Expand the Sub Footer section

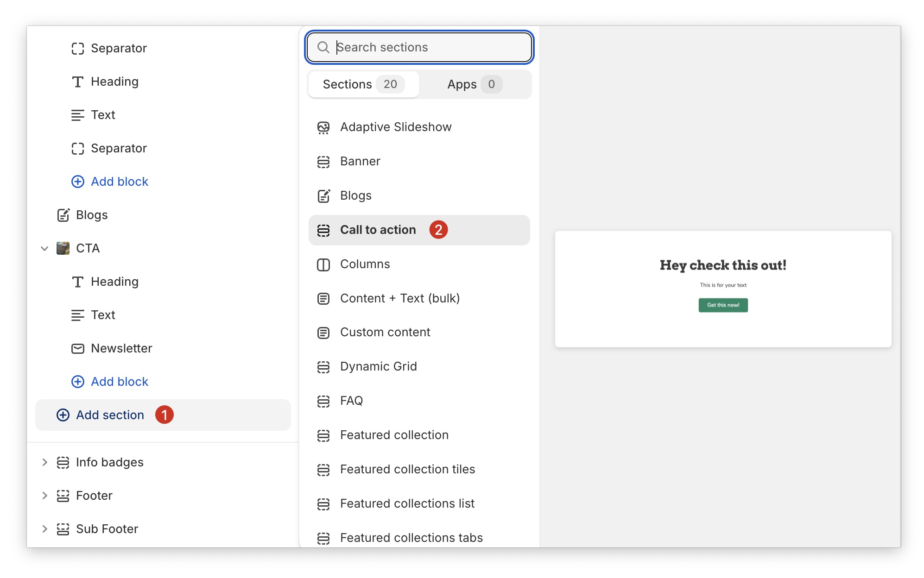click(44, 529)
